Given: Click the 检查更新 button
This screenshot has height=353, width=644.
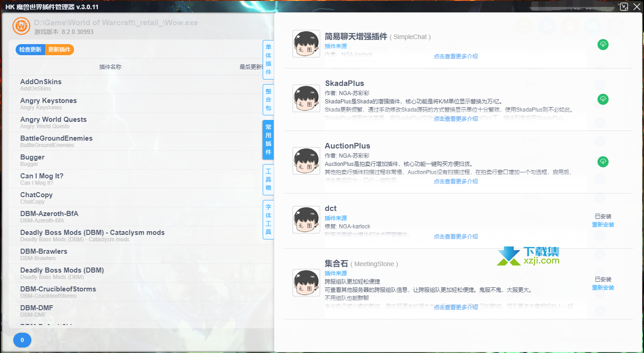Looking at the screenshot, I should (30, 50).
